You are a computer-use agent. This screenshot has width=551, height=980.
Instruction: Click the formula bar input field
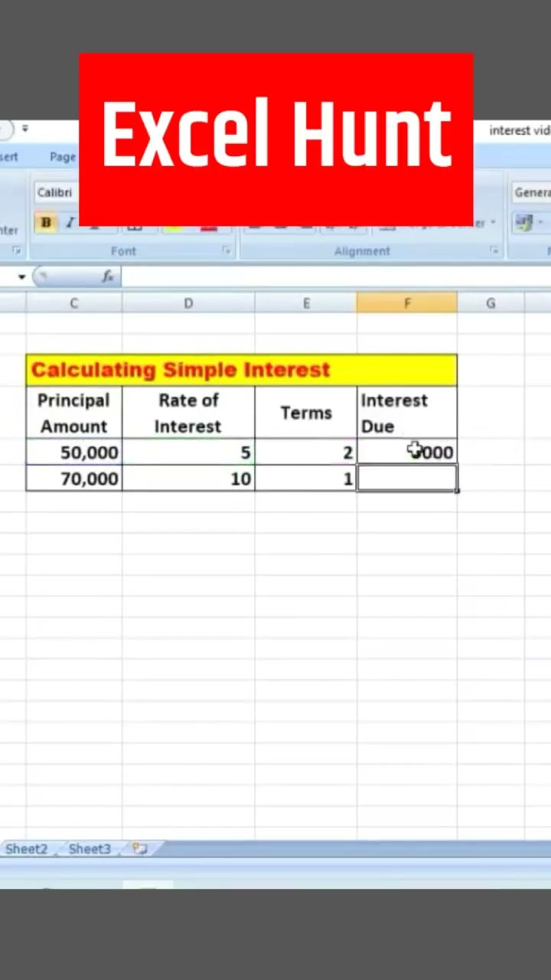pos(335,277)
